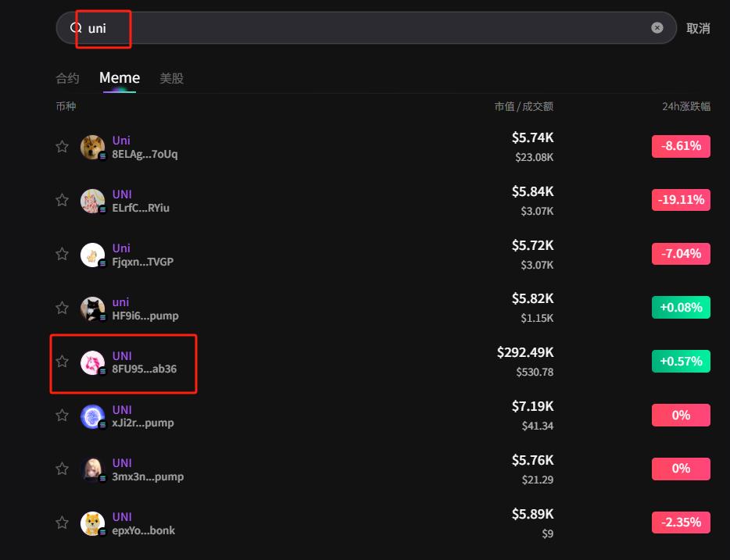This screenshot has width=730, height=560.
Task: Favorite the Uni 8ELAg...7oUq token
Action: pyautogui.click(x=62, y=147)
